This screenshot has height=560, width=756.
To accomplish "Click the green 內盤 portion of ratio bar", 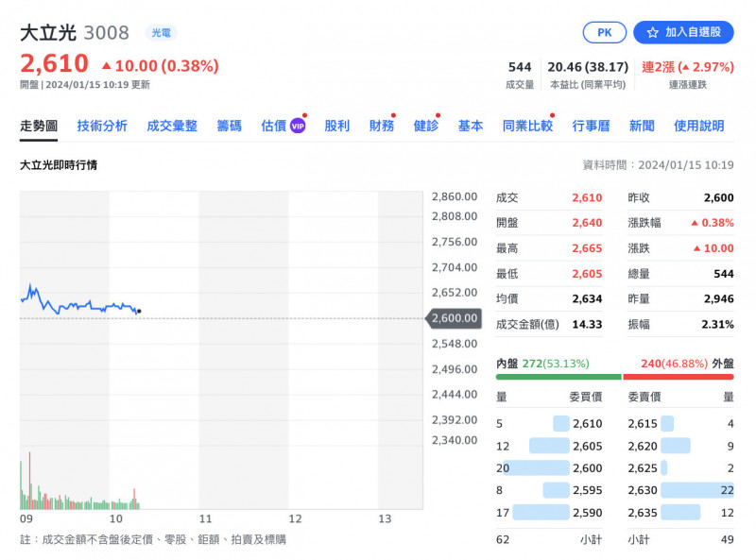I will [558, 377].
